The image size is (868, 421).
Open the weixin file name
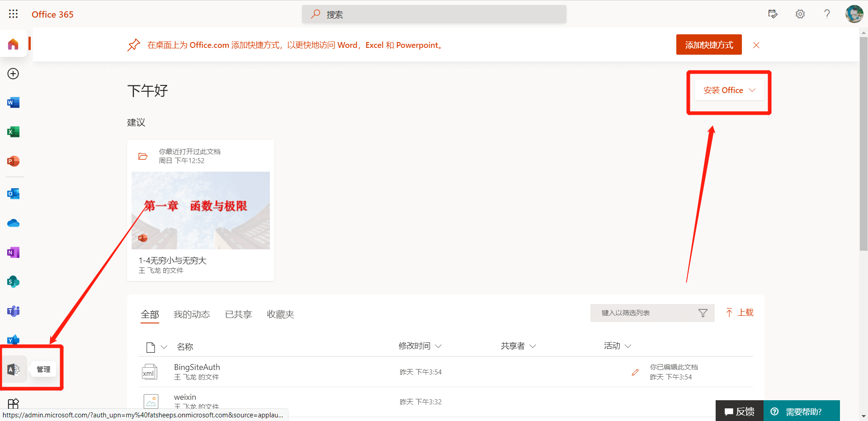[185, 397]
